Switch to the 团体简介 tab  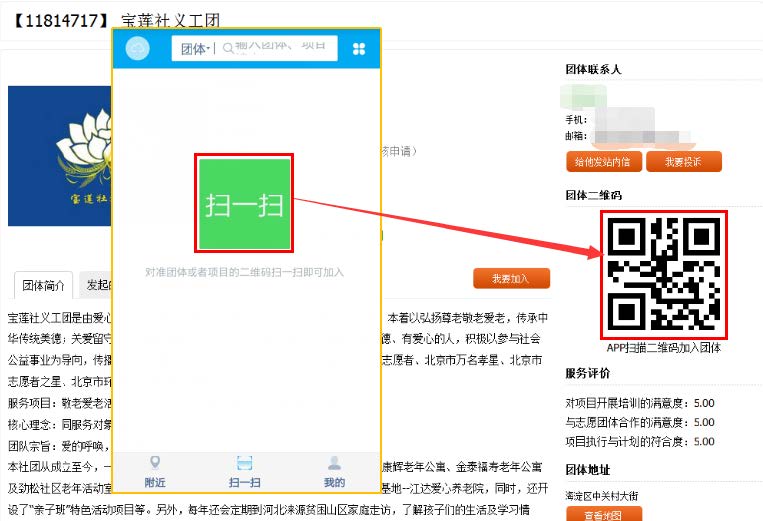click(43, 286)
